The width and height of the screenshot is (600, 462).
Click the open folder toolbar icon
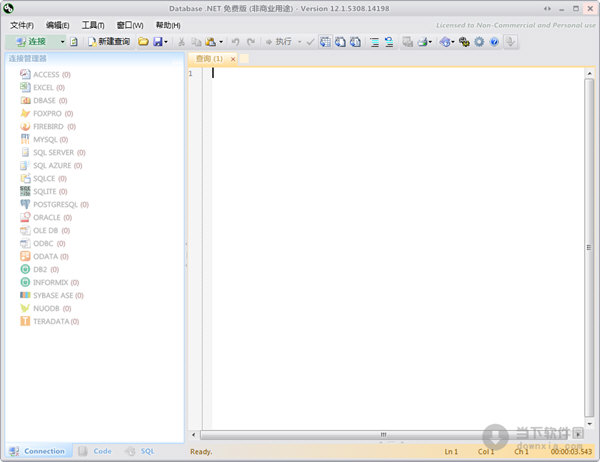143,42
